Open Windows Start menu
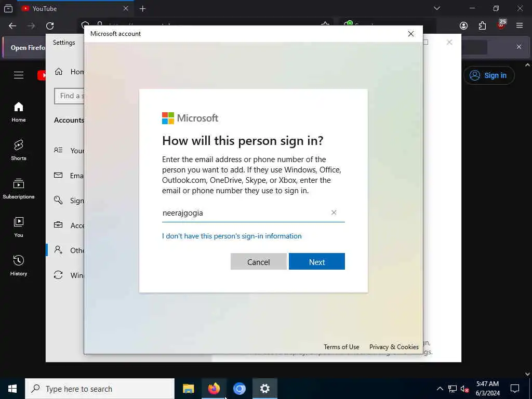The height and width of the screenshot is (399, 532). click(12, 389)
